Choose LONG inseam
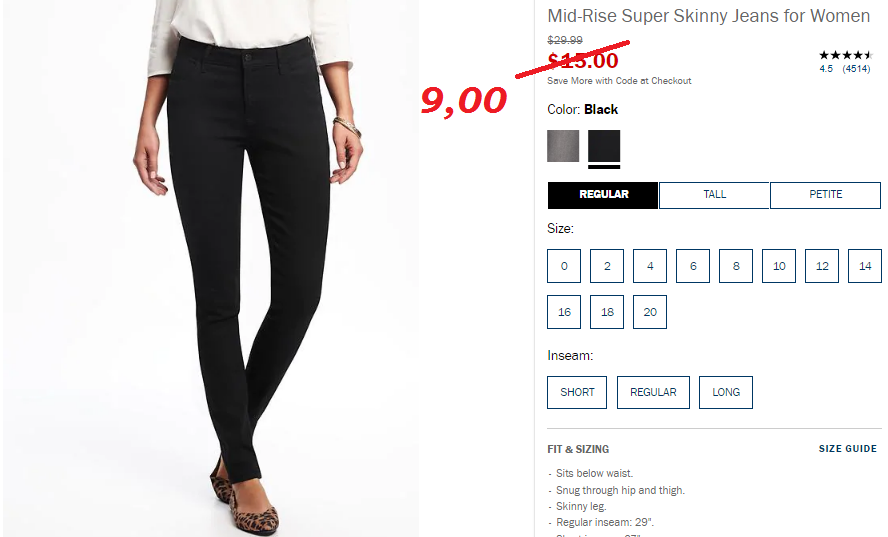 [726, 392]
